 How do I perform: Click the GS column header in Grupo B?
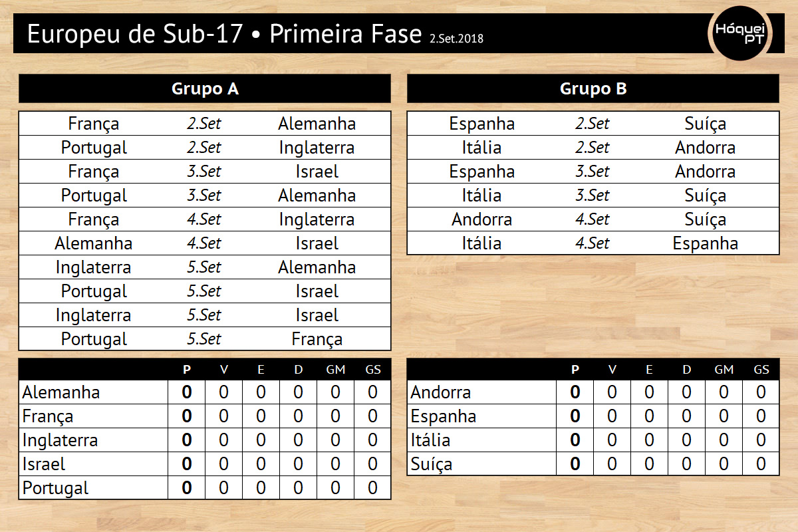(x=761, y=369)
